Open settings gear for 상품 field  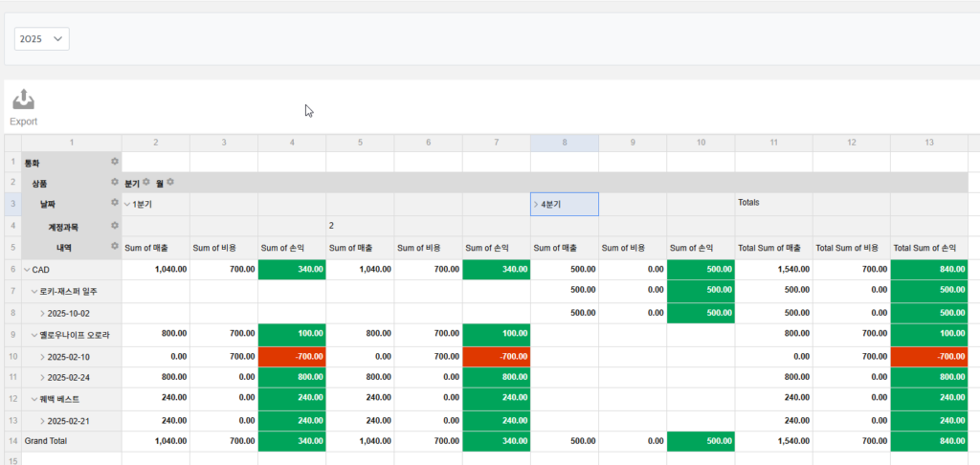[x=115, y=183]
